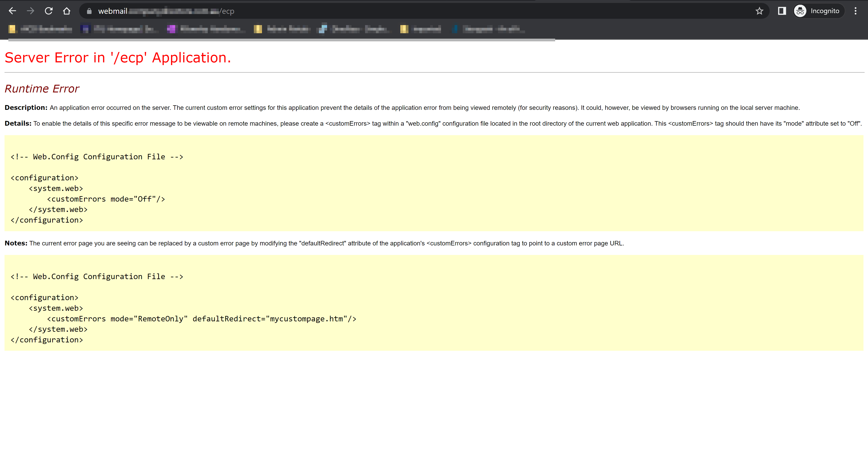Click the 'Server Error in /ecp Application' heading
The width and height of the screenshot is (868, 466).
click(x=118, y=58)
